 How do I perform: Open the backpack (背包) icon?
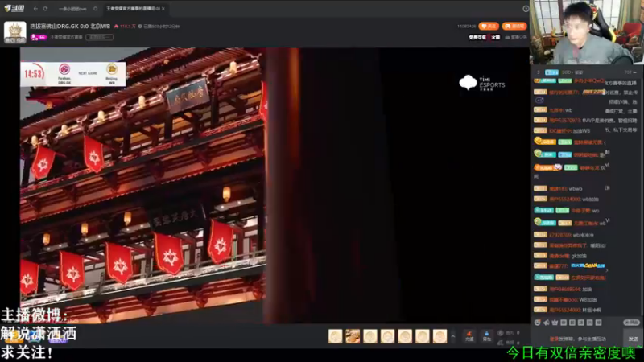pos(487,336)
